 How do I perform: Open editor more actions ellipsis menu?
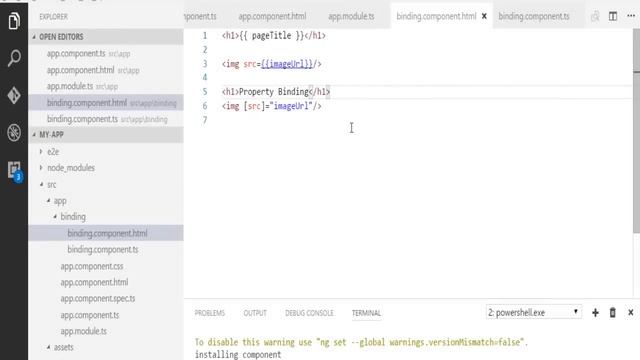click(631, 16)
